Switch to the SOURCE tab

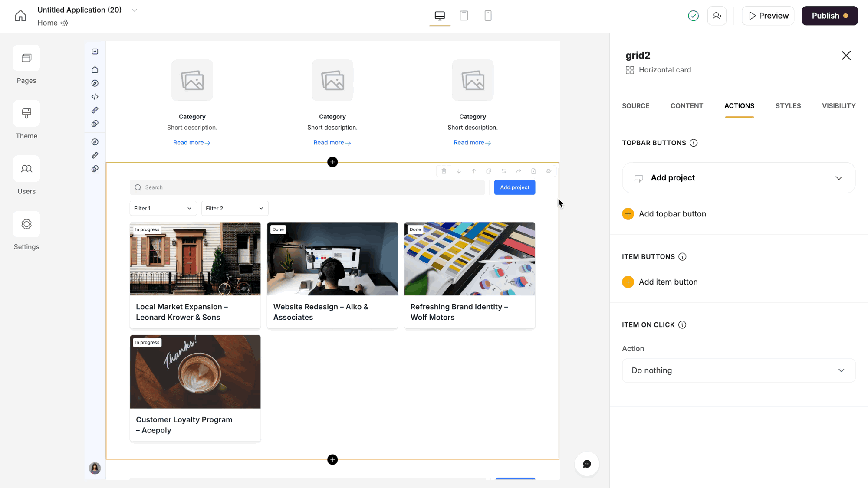point(635,106)
